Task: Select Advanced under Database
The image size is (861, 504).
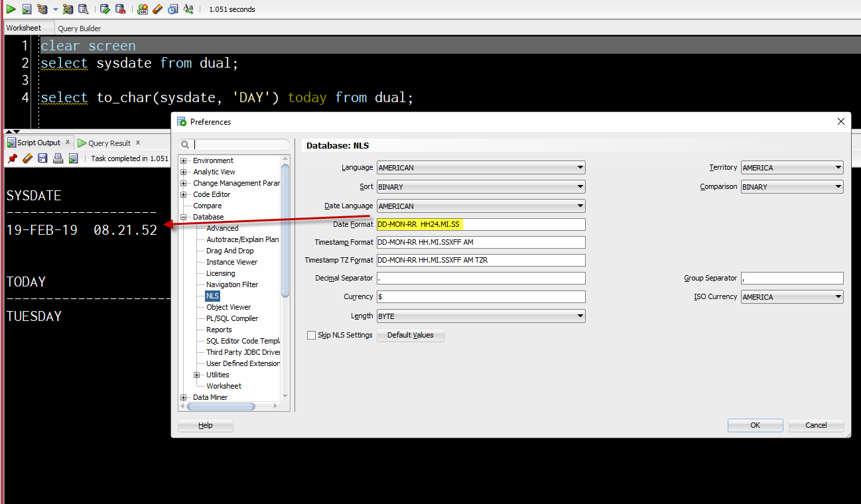Action: click(x=222, y=228)
